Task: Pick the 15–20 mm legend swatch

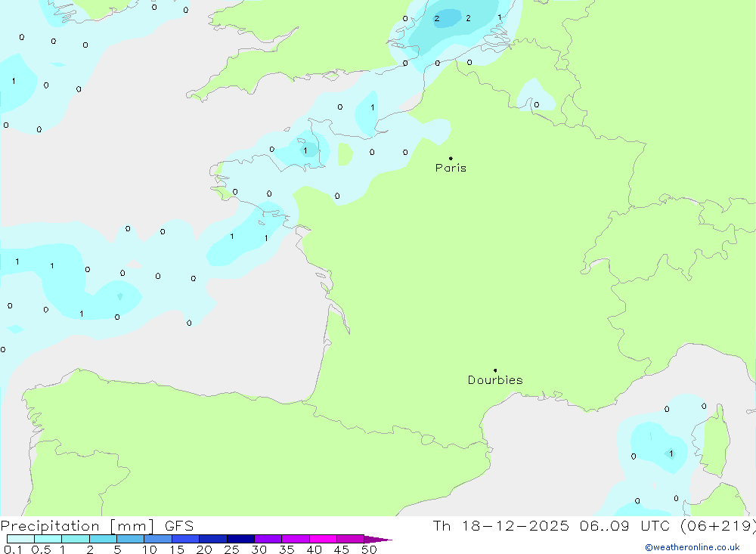Action: click(185, 539)
